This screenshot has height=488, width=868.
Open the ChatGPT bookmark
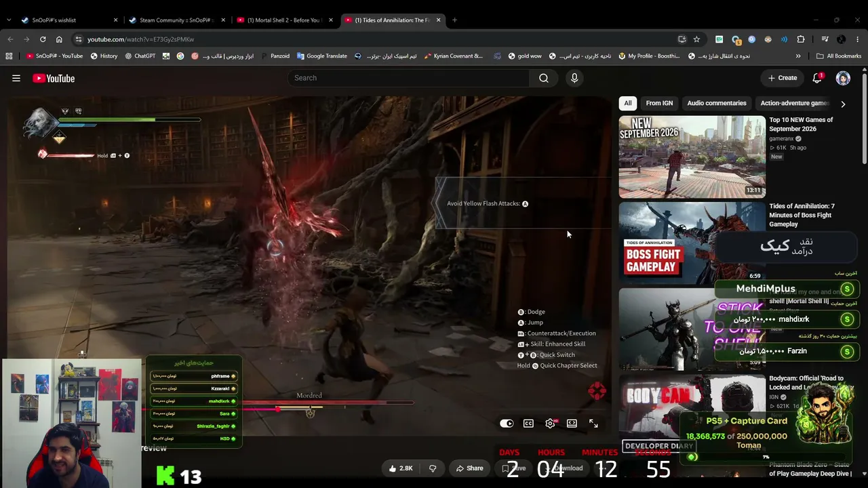[x=140, y=56]
